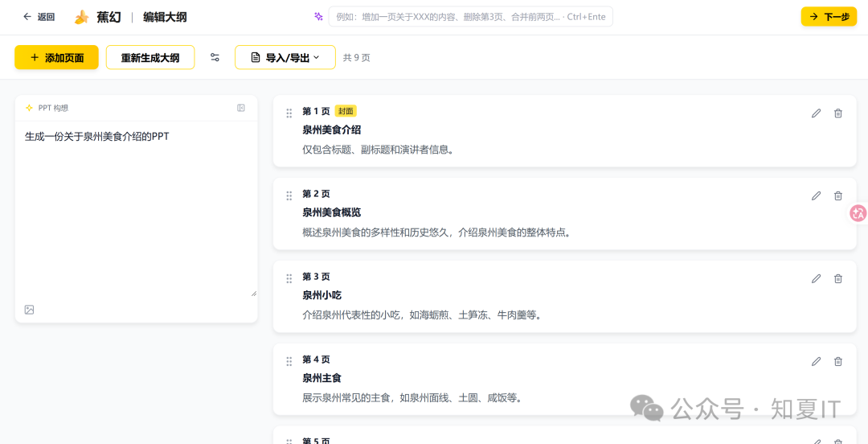Image resolution: width=868 pixels, height=444 pixels.
Task: Click the purple AI sparkle icon
Action: click(x=318, y=17)
